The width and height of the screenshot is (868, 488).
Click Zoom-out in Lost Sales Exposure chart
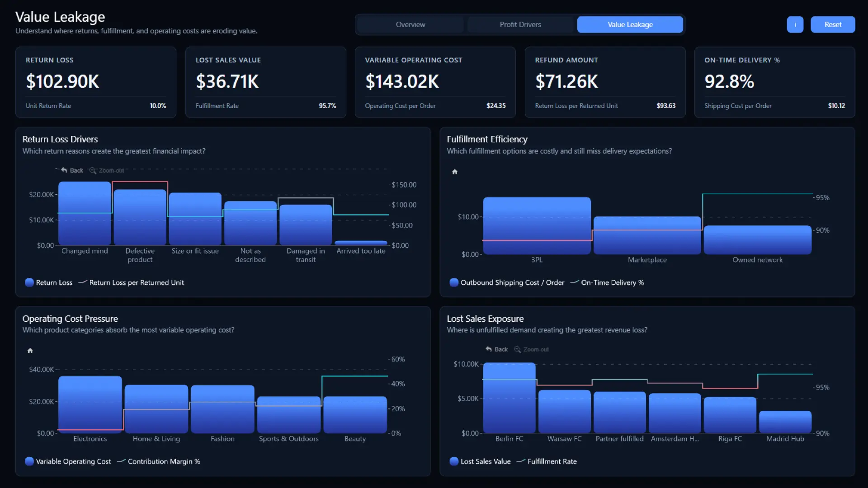531,349
